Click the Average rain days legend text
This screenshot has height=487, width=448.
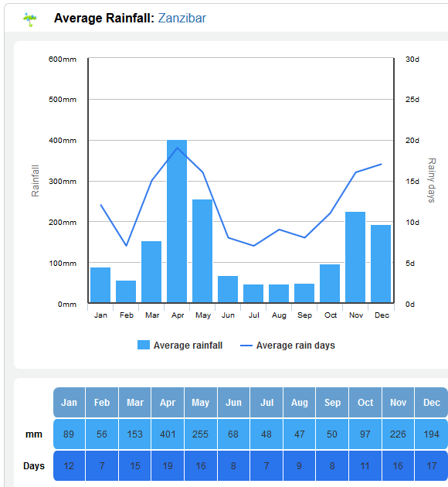(x=296, y=346)
